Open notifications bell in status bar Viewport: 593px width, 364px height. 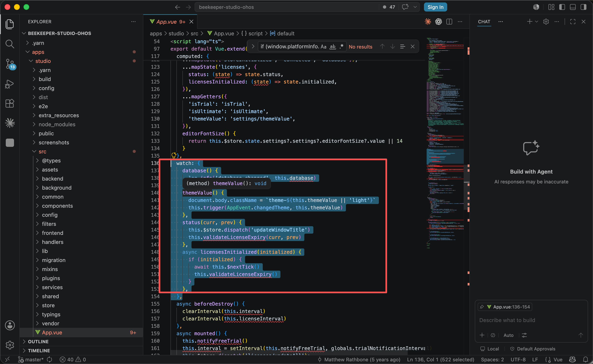click(586, 359)
